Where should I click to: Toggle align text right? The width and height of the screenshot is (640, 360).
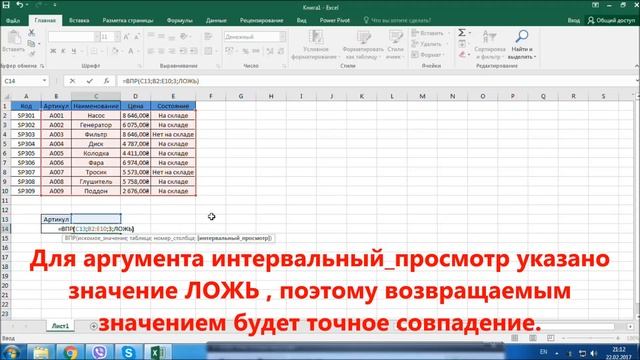click(x=172, y=51)
